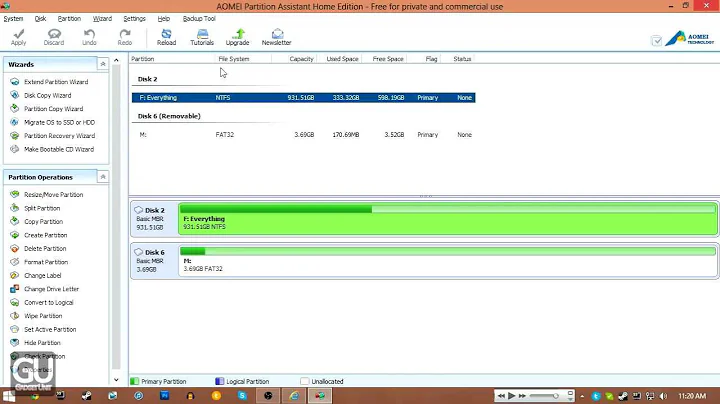
Task: Toggle the checkbox beside AOMEI logo
Action: point(657,41)
